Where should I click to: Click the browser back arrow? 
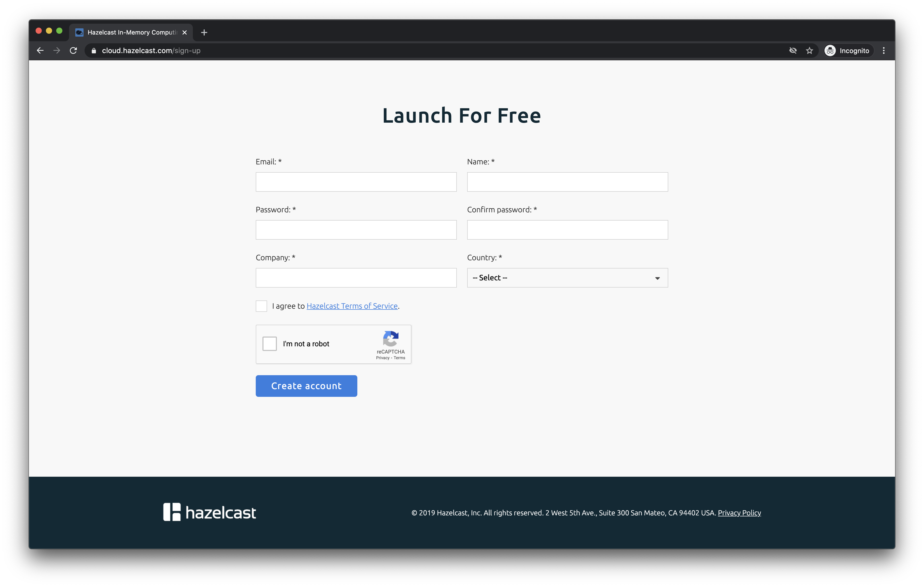[x=40, y=51]
